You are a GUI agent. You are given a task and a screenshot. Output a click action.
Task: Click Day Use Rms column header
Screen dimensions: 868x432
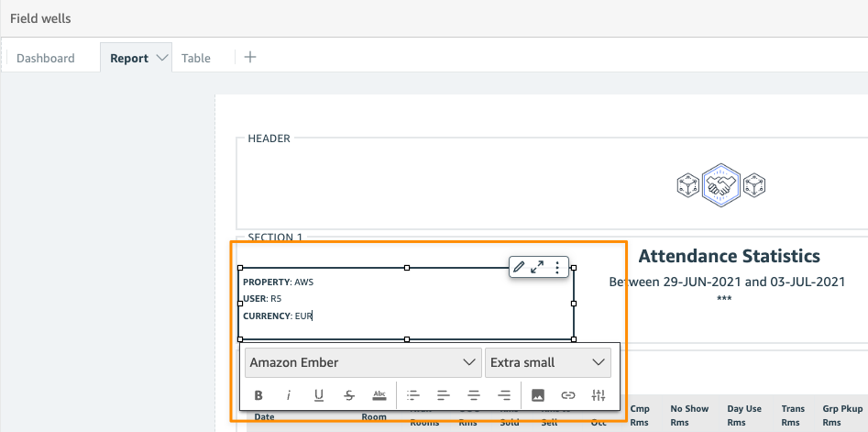pos(744,415)
